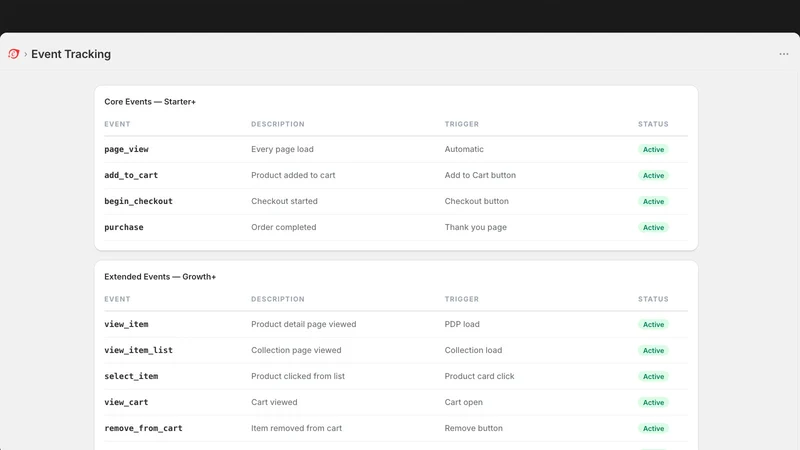Click the 'Checkout started' description
Viewport: 800px width, 450px height.
pos(284,201)
